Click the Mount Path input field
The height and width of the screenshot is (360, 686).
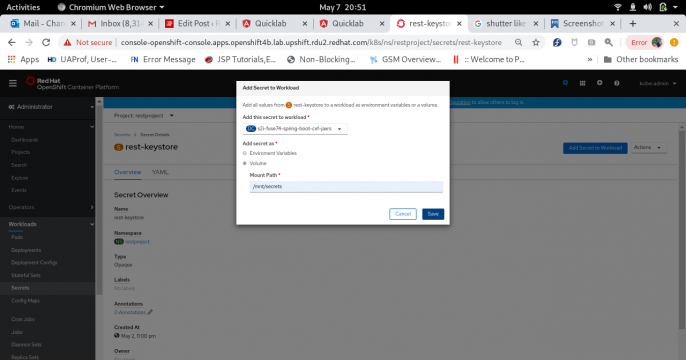(346, 186)
